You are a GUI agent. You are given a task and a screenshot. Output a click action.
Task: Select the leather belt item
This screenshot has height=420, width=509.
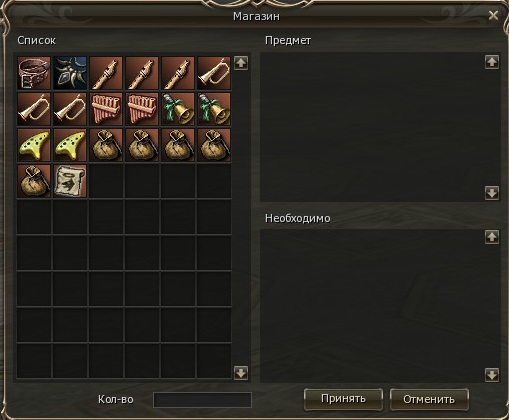click(34, 73)
